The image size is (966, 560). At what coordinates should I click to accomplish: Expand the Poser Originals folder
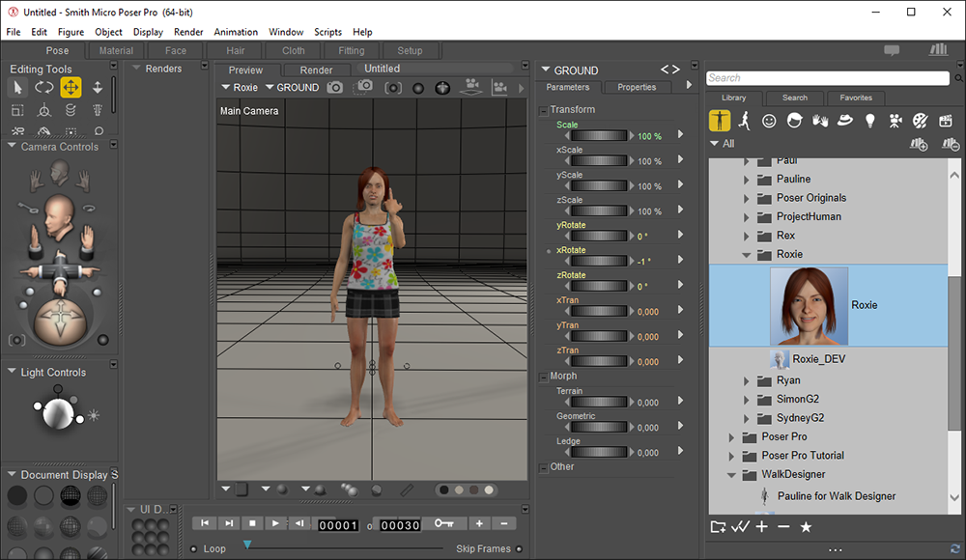[746, 199]
